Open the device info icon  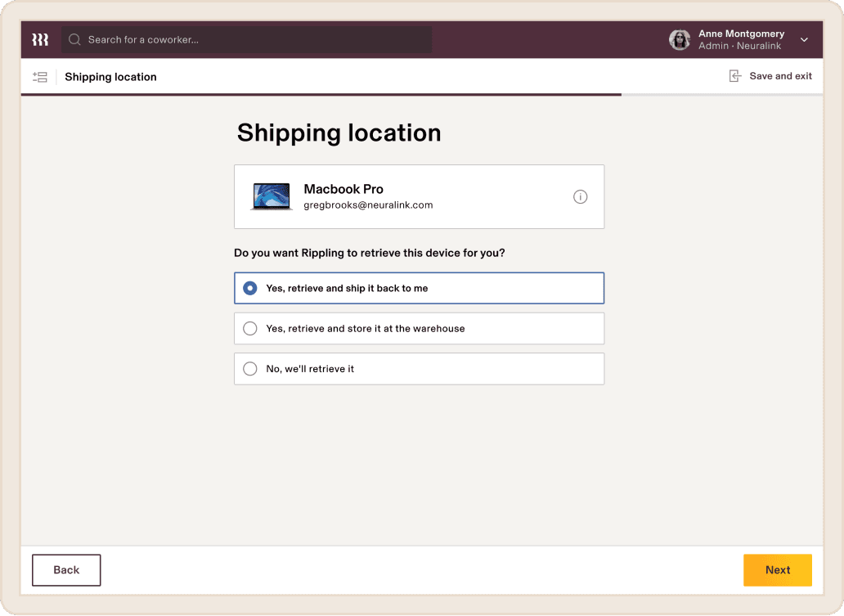[x=580, y=196]
